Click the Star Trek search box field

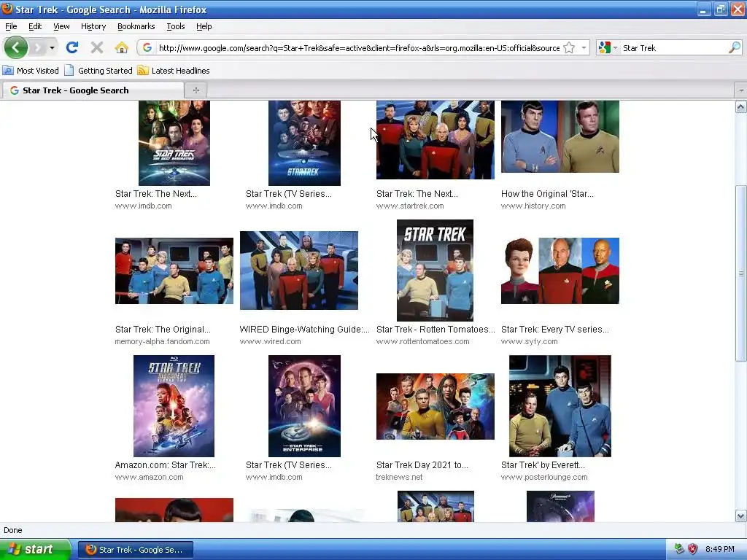pyautogui.click(x=674, y=47)
